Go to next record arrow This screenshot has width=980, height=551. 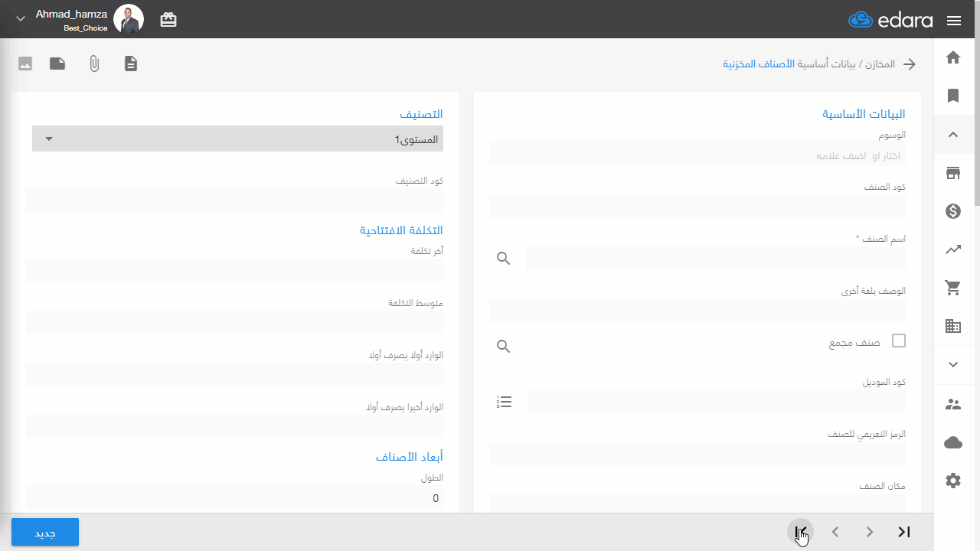(x=870, y=532)
